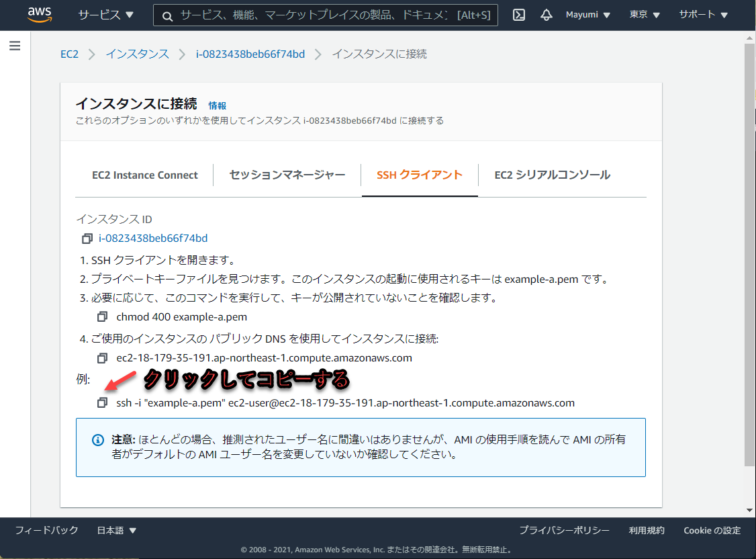Open 利用規約 footer link
This screenshot has width=756, height=559.
click(x=647, y=531)
